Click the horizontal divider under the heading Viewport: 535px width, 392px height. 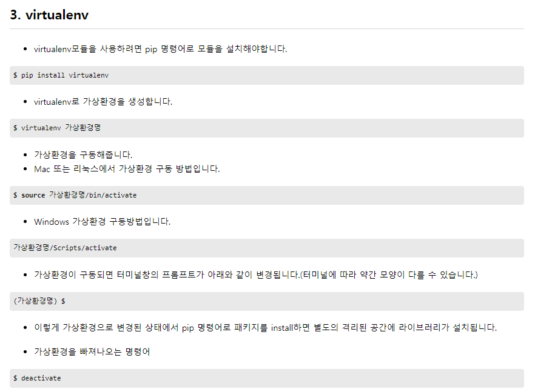(x=267, y=28)
